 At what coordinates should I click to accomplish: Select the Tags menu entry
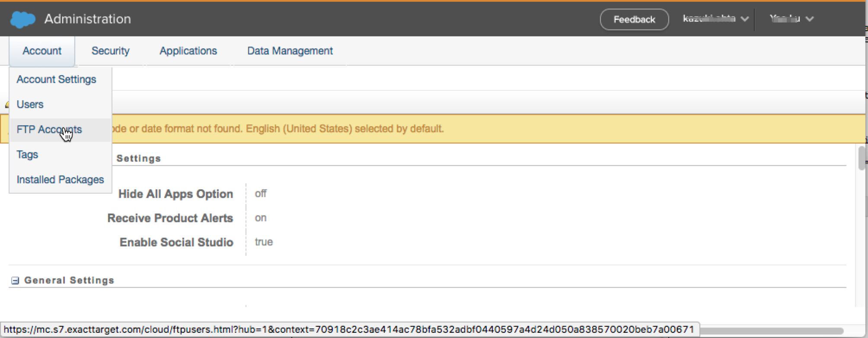coord(27,155)
